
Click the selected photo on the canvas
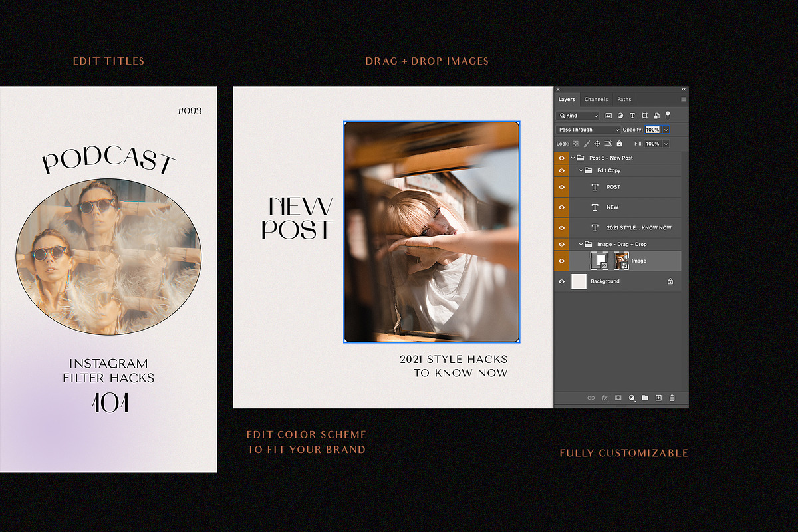[x=432, y=232]
